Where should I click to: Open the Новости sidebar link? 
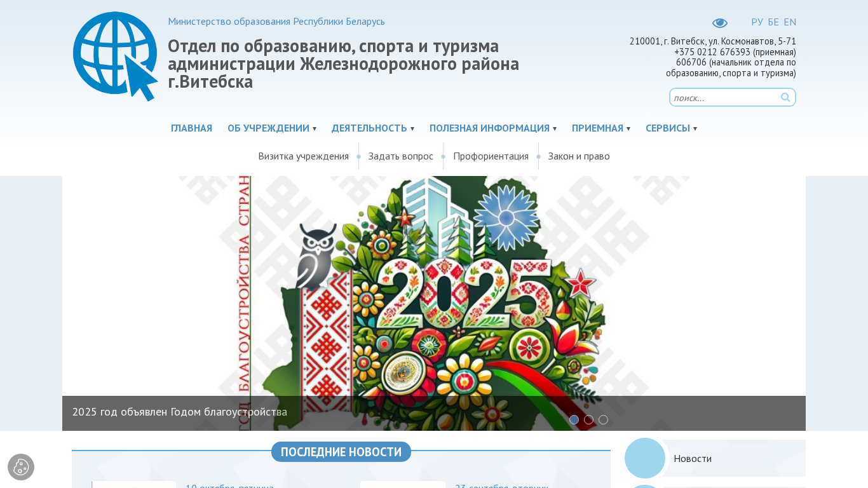(x=693, y=459)
